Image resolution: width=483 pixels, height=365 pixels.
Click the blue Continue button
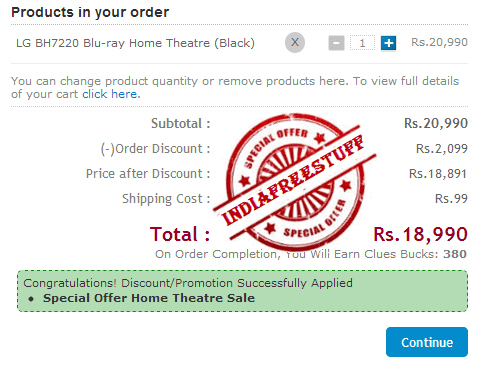(427, 342)
